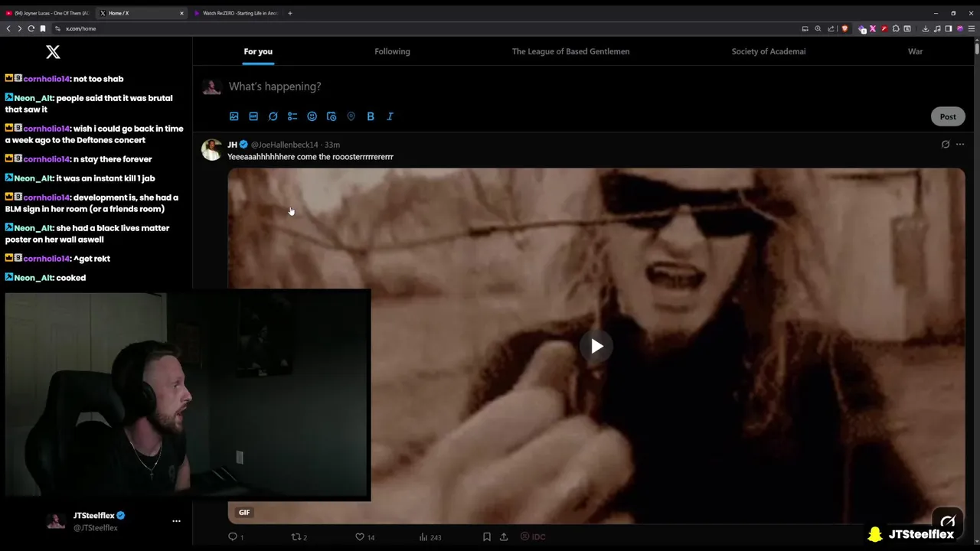Open the browser hamburger menu
Screen dimensions: 980x551
point(971,28)
